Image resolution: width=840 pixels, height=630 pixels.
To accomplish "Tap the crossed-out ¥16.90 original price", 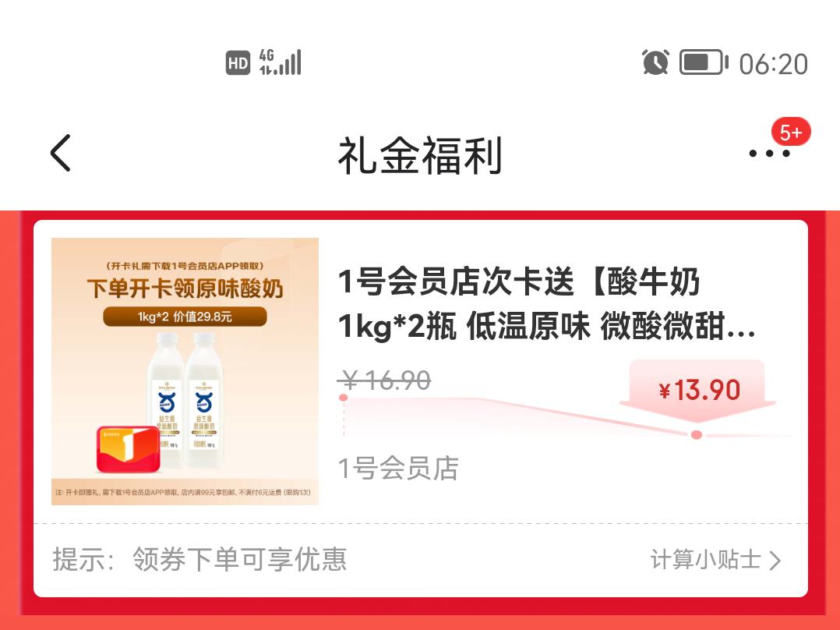I will coord(384,380).
